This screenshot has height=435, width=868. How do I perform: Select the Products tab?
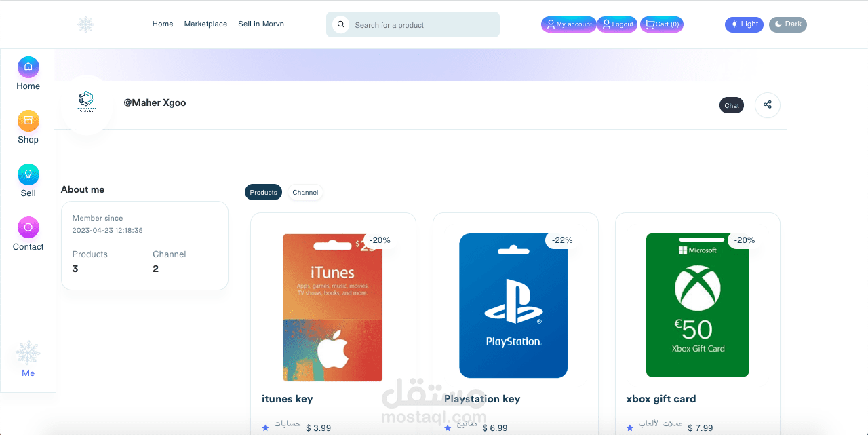pos(263,193)
